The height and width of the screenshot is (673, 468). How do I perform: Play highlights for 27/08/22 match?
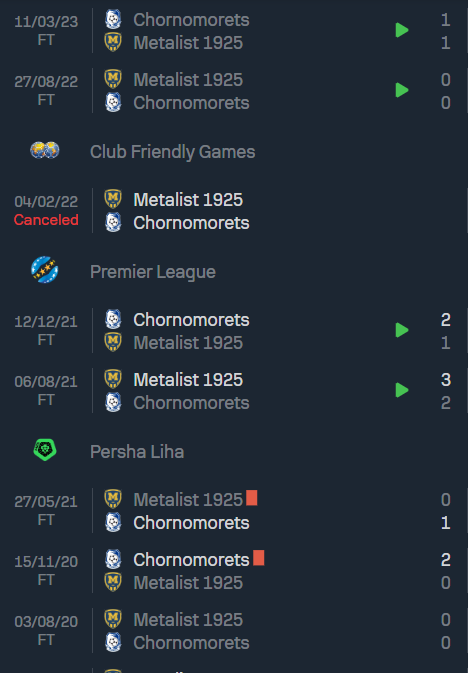tap(401, 90)
